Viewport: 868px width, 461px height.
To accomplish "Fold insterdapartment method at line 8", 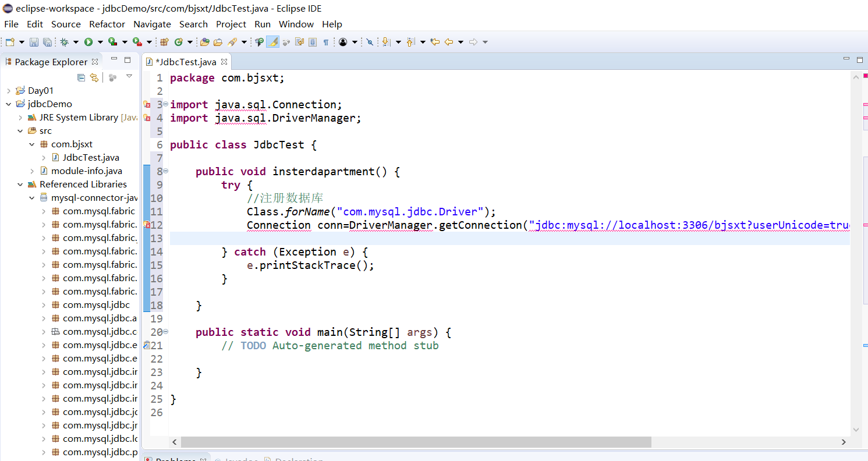I will tap(166, 171).
